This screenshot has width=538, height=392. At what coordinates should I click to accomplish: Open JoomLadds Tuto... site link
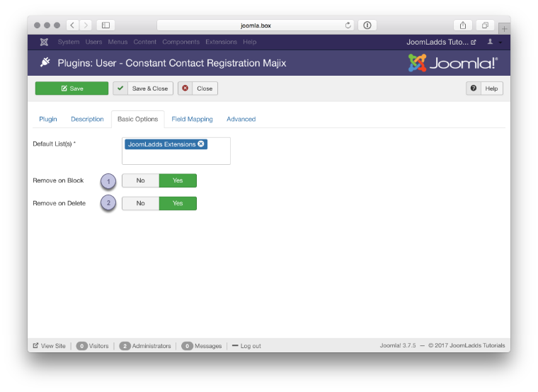click(441, 42)
